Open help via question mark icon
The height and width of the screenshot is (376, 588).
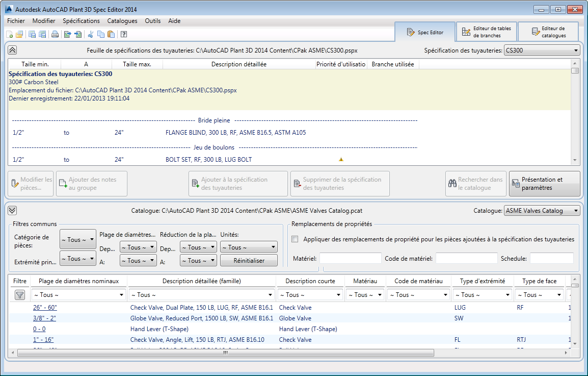(124, 35)
